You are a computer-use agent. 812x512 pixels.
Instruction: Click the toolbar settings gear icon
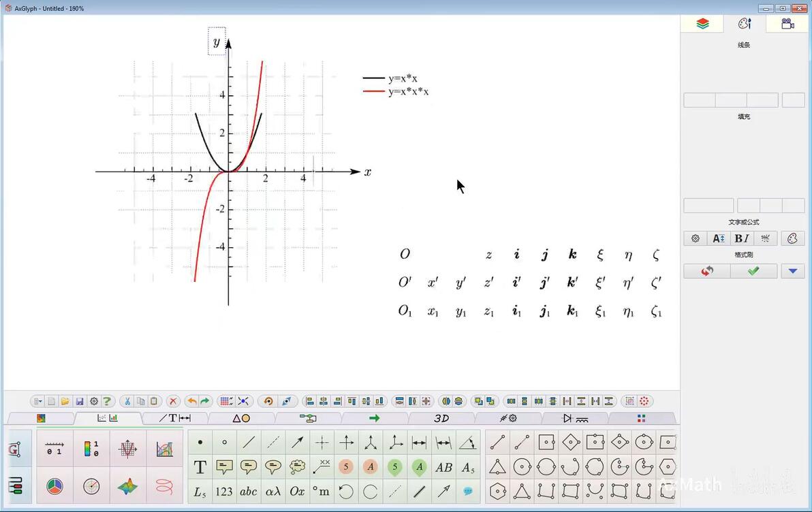(94, 401)
